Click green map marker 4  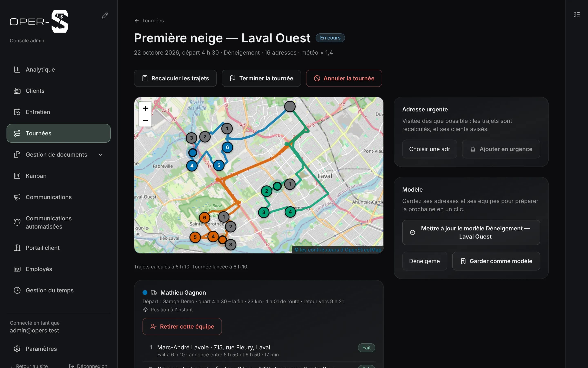tap(290, 212)
